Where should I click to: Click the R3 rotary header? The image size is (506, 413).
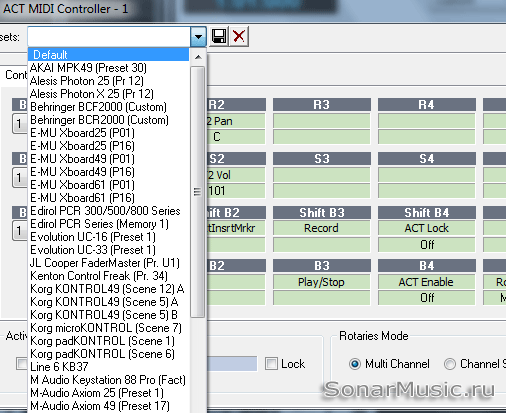coord(322,105)
